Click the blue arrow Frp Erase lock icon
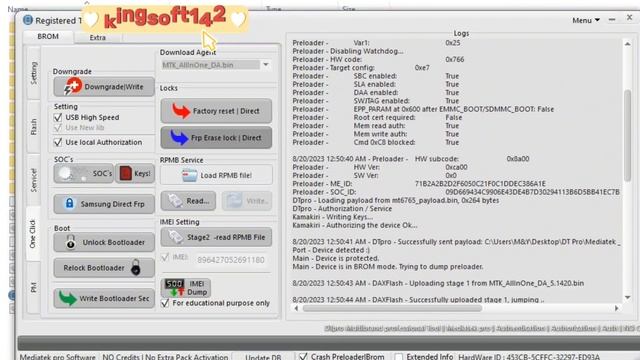 [x=179, y=138]
